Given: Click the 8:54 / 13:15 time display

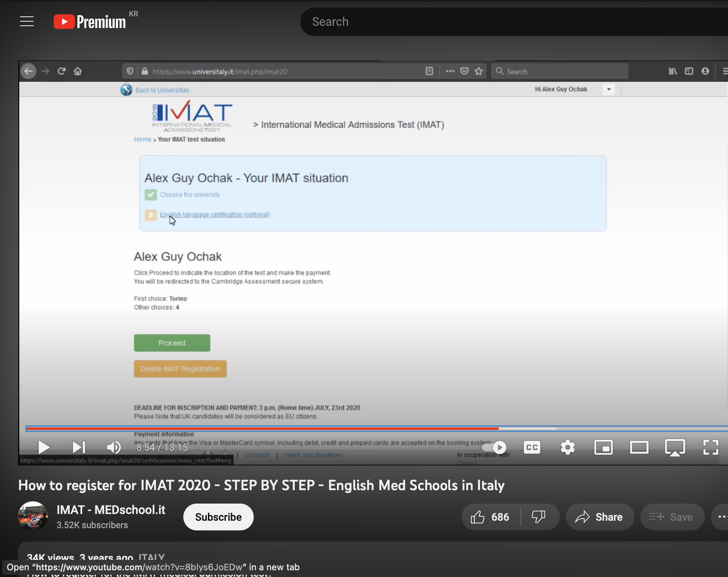Looking at the screenshot, I should [x=162, y=447].
